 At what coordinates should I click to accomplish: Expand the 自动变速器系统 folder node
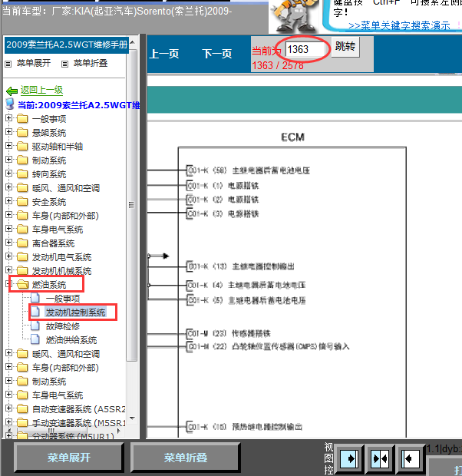click(8, 408)
